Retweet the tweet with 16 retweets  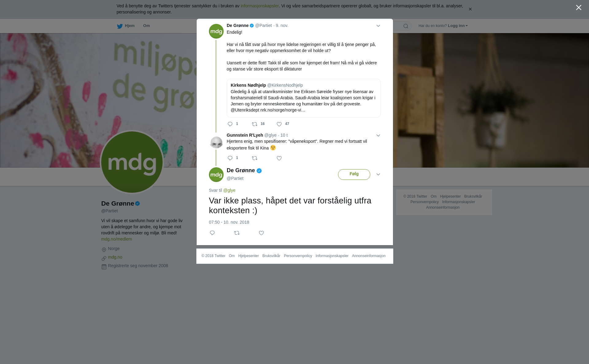point(255,124)
